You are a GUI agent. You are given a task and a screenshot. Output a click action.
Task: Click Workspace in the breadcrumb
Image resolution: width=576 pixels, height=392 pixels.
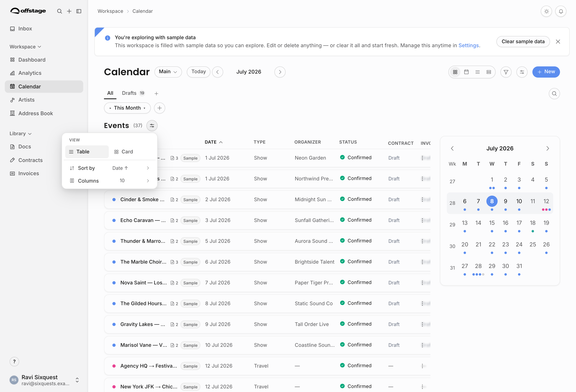click(x=110, y=11)
